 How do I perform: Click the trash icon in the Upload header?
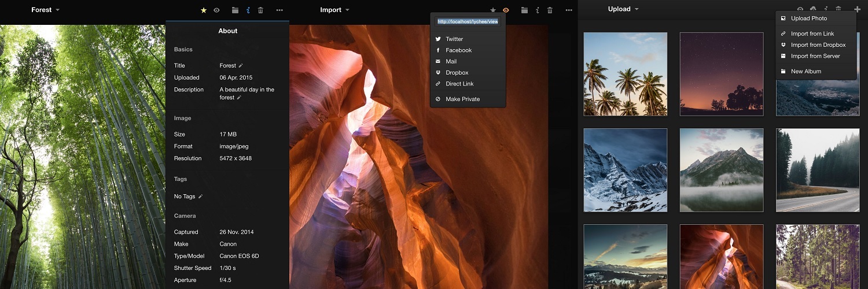pyautogui.click(x=838, y=9)
